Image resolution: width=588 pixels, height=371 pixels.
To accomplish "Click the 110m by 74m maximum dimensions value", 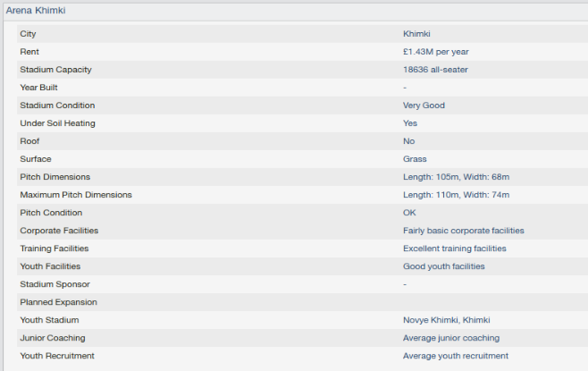I will click(456, 195).
